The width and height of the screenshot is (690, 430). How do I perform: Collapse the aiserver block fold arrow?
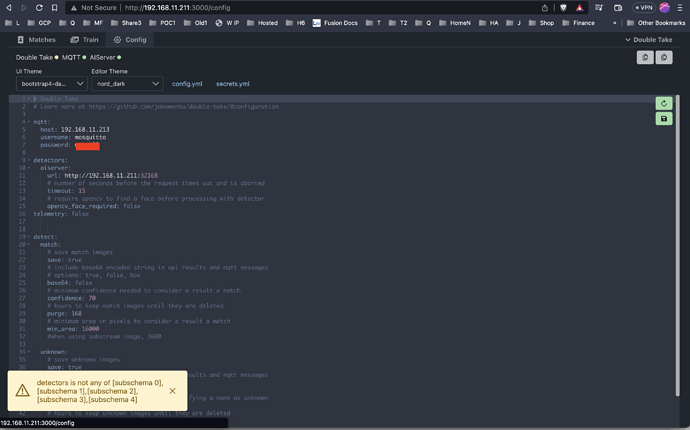click(x=29, y=168)
